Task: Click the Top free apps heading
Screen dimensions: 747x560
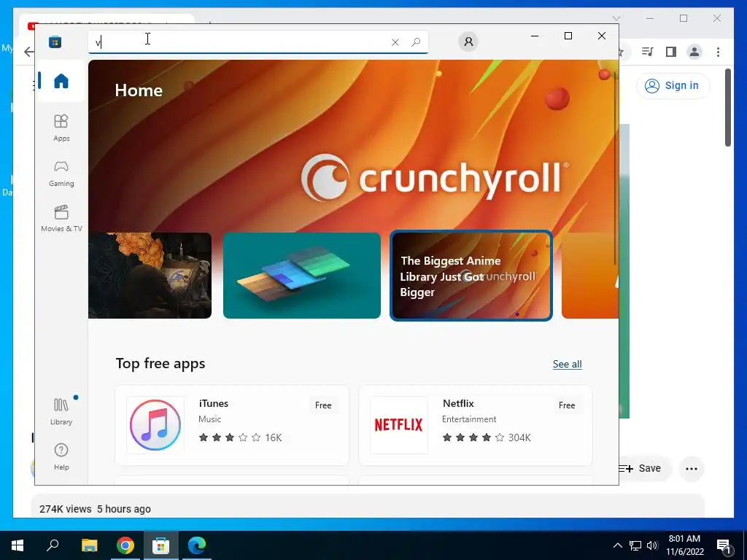Action: (x=160, y=363)
